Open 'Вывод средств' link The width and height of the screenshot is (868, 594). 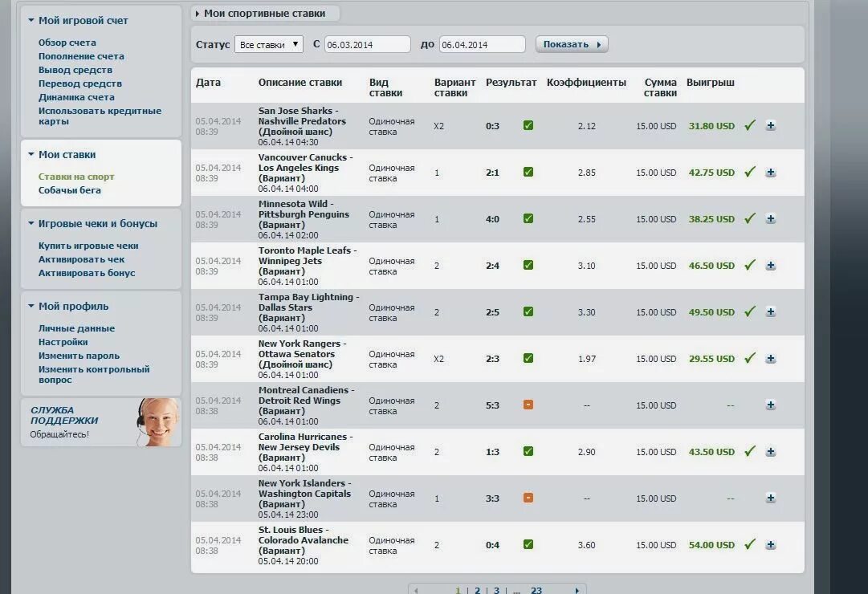pos(75,70)
